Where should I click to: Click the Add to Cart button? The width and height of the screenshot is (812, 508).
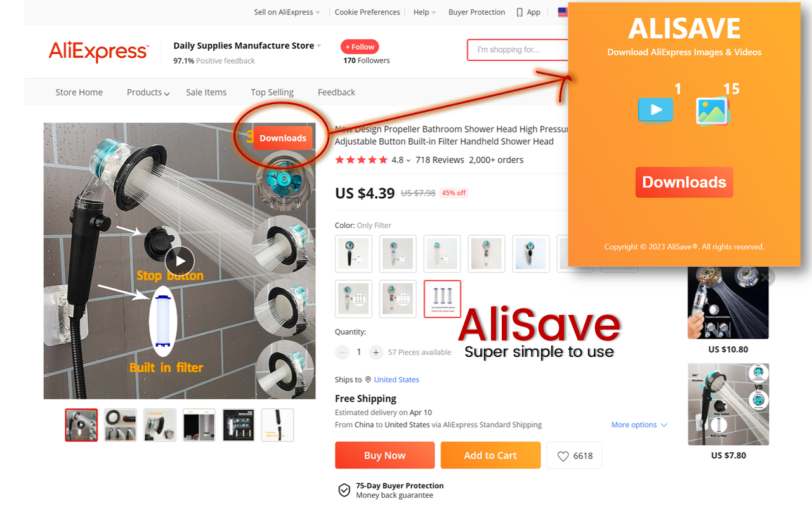coord(490,455)
